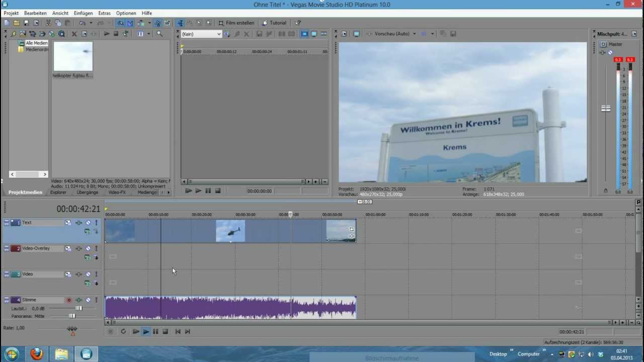
Task: Minimize the Video-Overlay track height
Action: coord(7,248)
